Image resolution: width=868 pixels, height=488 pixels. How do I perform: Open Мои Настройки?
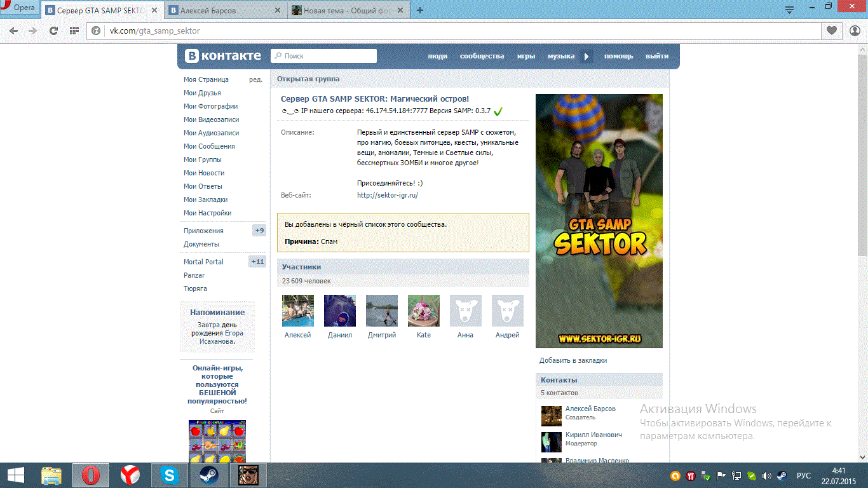pos(207,213)
